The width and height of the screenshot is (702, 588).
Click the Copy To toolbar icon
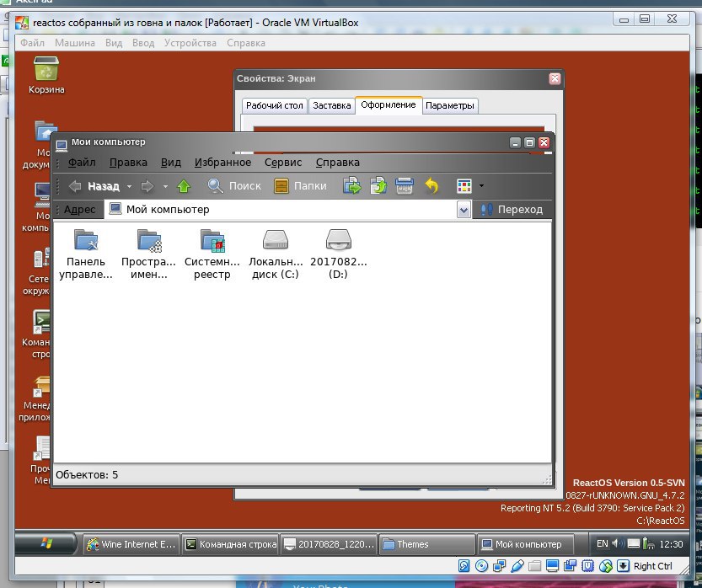[x=378, y=185]
